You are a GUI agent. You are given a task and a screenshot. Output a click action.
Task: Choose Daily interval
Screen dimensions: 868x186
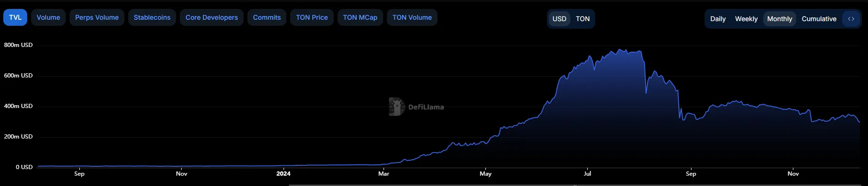[x=718, y=19]
